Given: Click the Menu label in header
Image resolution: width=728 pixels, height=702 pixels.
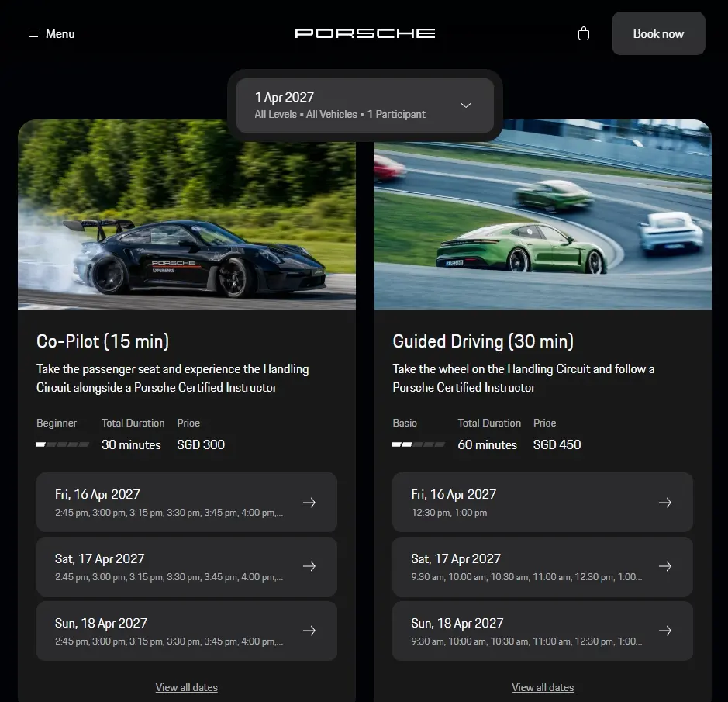Looking at the screenshot, I should point(60,33).
